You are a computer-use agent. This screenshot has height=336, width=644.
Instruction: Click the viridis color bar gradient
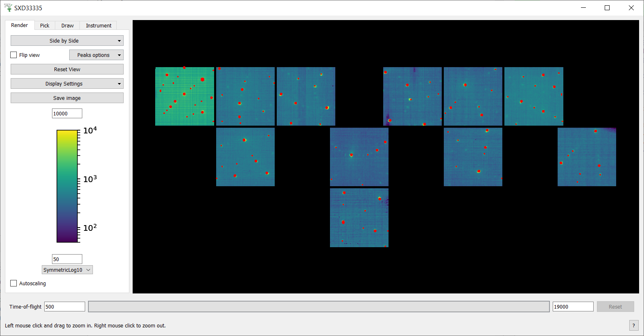pyautogui.click(x=67, y=186)
